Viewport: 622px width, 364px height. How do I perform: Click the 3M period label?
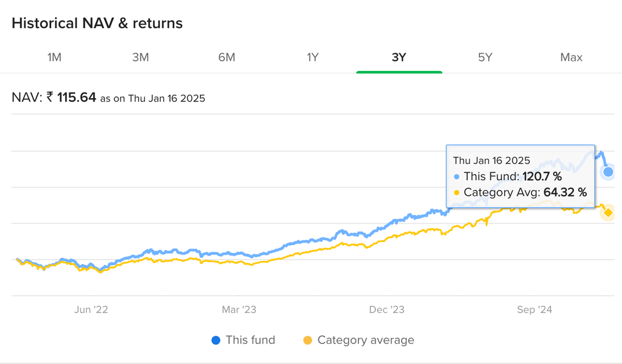[x=141, y=57]
